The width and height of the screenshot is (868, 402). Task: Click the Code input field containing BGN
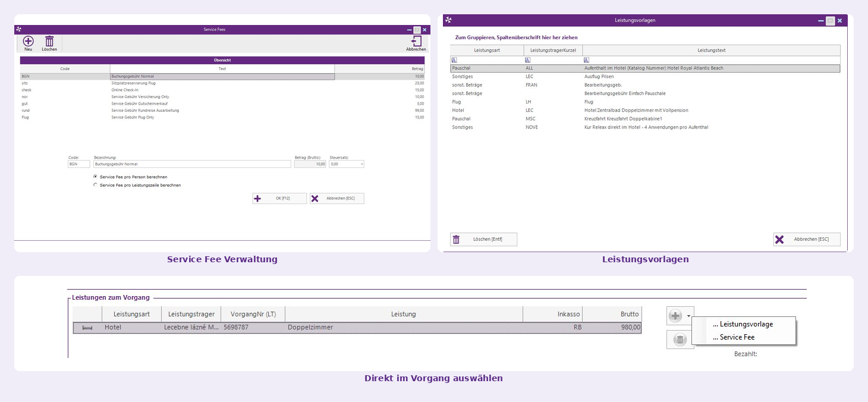click(x=79, y=164)
